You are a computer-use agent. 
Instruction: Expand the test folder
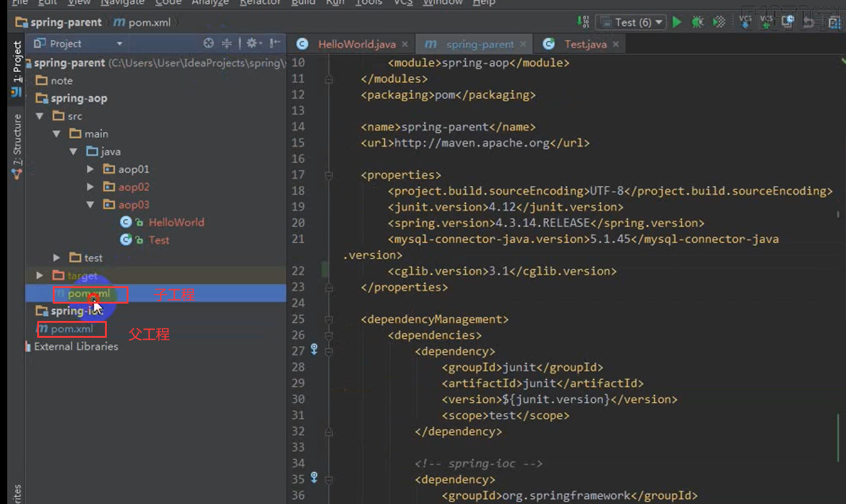(57, 257)
